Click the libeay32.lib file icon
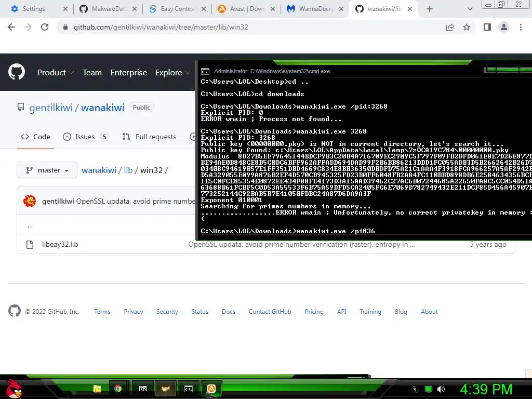Image resolution: width=532 pixels, height=399 pixels. coord(30,244)
